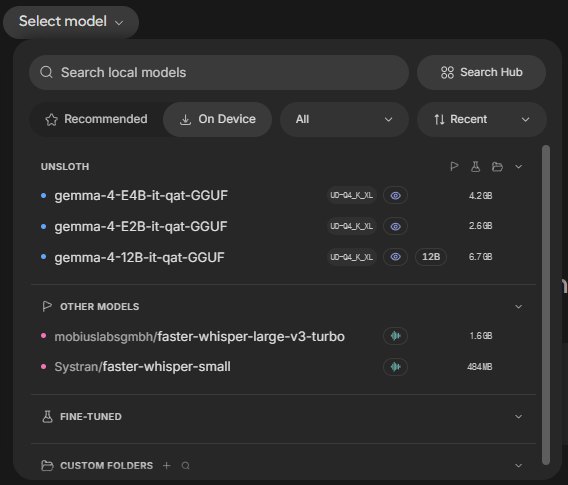Select Systran faster-whisper-small model
The width and height of the screenshot is (568, 485).
coord(142,367)
